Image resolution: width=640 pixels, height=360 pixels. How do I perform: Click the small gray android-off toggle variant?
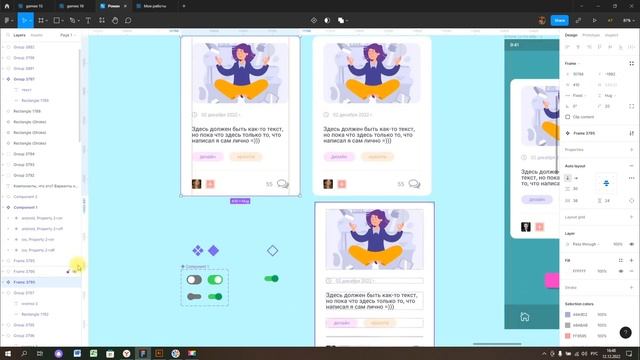tap(194, 296)
